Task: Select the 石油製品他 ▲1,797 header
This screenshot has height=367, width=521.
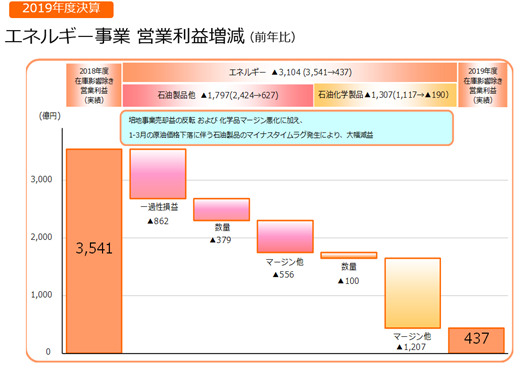Action: pyautogui.click(x=218, y=95)
